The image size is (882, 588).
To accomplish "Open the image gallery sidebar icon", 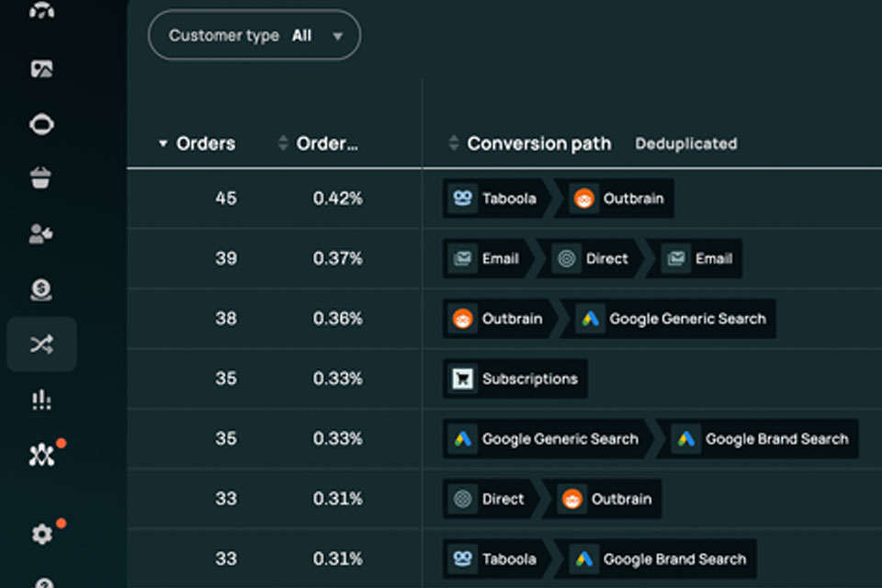I will (x=41, y=69).
